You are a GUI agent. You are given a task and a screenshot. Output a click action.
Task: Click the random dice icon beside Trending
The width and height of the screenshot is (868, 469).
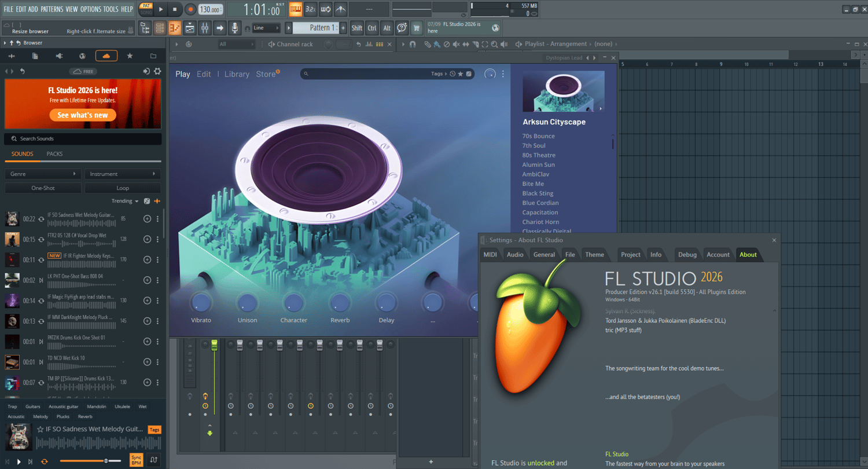pyautogui.click(x=147, y=201)
